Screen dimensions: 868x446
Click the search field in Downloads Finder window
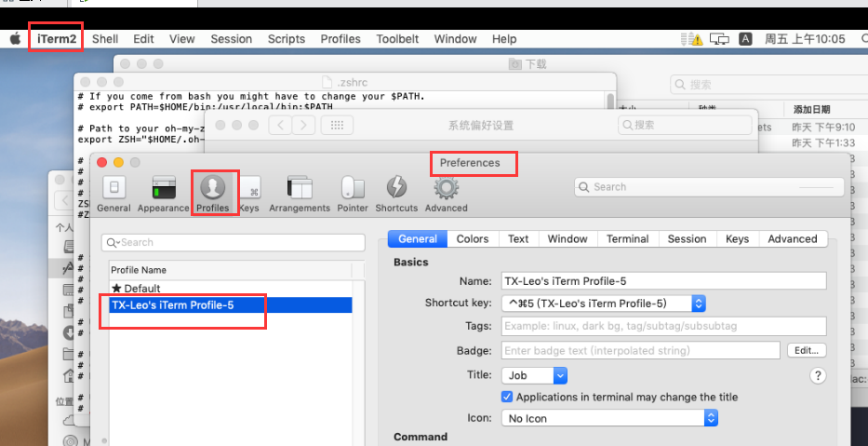pos(768,85)
